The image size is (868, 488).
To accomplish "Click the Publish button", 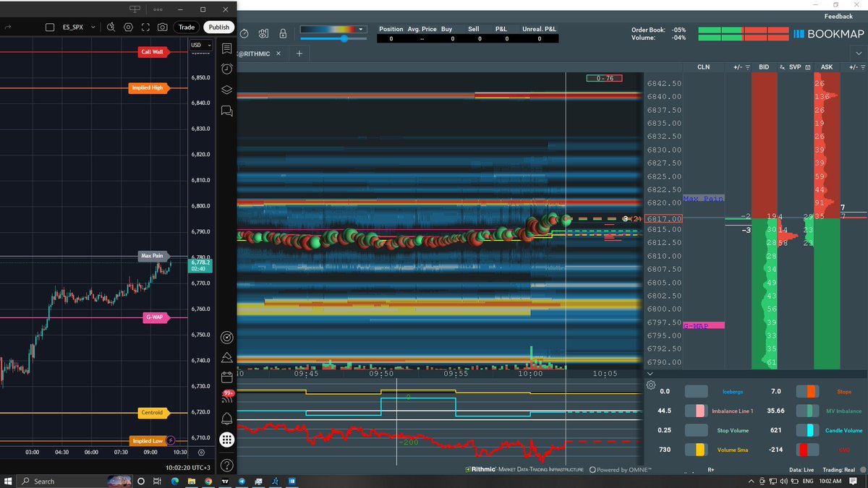I will (x=218, y=27).
